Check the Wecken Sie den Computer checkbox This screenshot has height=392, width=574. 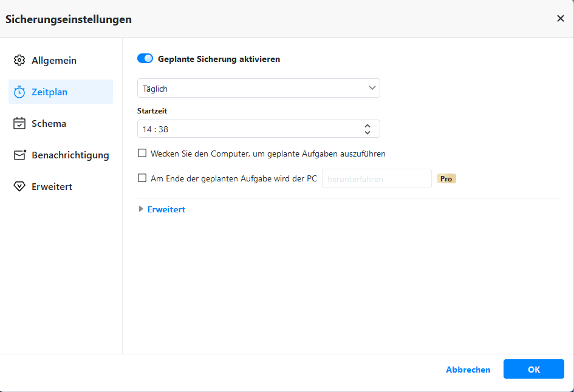pyautogui.click(x=142, y=154)
